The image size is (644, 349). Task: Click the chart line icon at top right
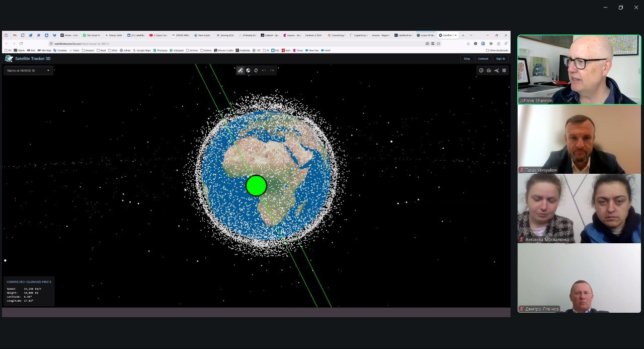(497, 71)
